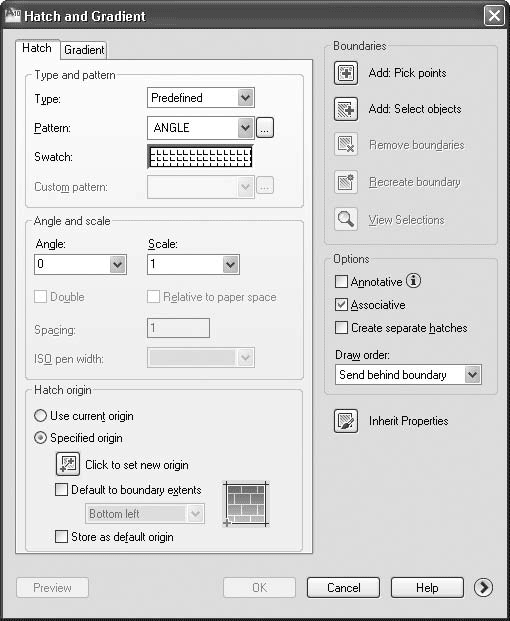Click the Annotative info icon
Image resolution: width=510 pixels, height=621 pixels.
[x=413, y=281]
